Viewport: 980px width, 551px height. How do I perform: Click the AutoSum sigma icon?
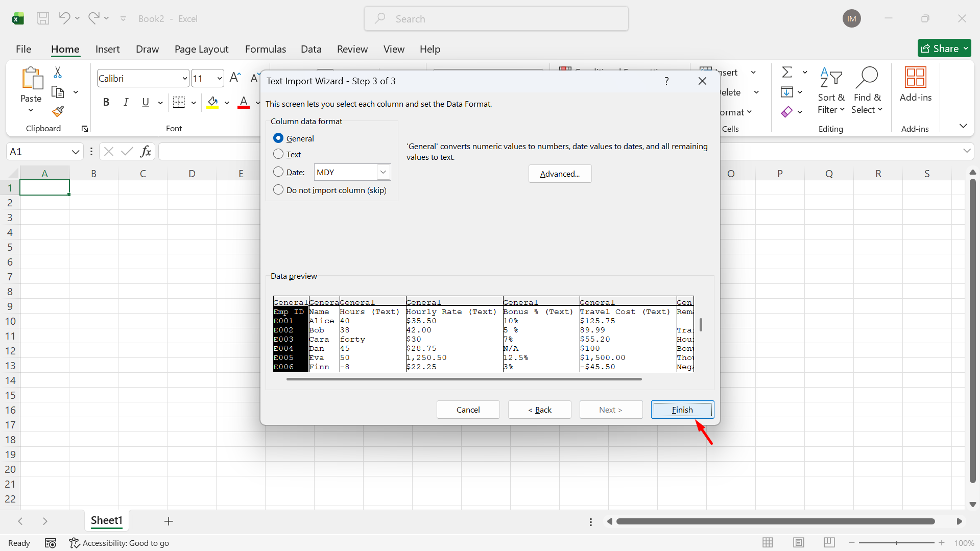787,73
